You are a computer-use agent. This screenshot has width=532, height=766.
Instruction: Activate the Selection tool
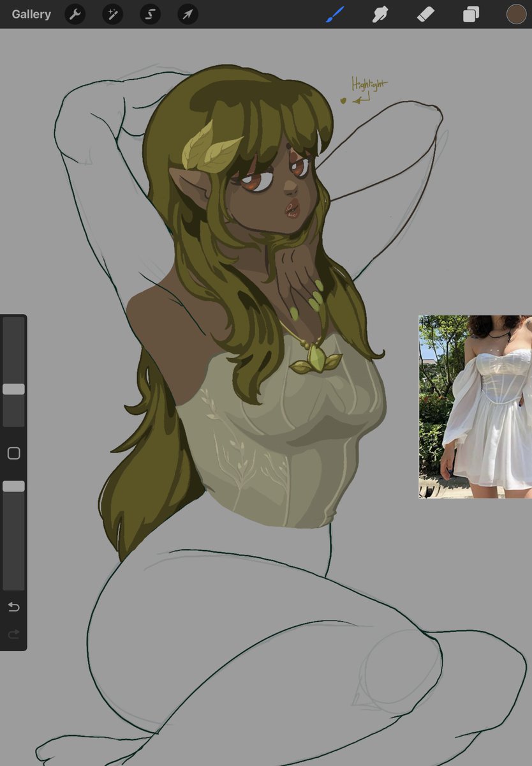pyautogui.click(x=151, y=14)
